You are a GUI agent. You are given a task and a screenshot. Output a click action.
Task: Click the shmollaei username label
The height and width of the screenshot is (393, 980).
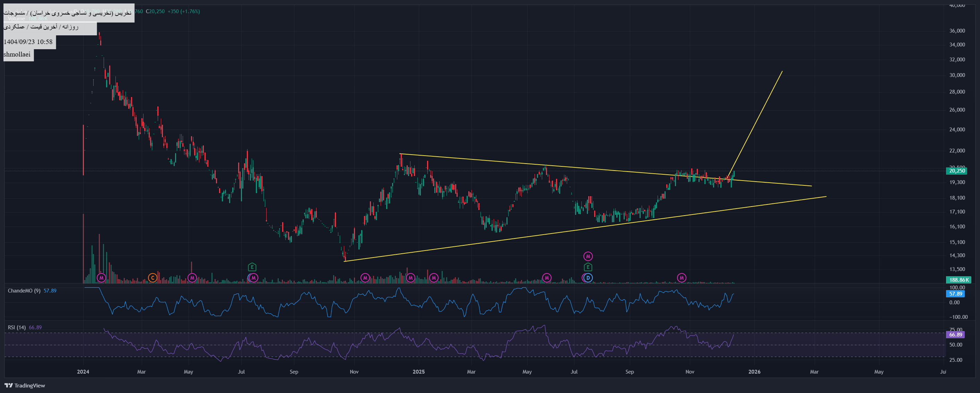[x=17, y=54]
